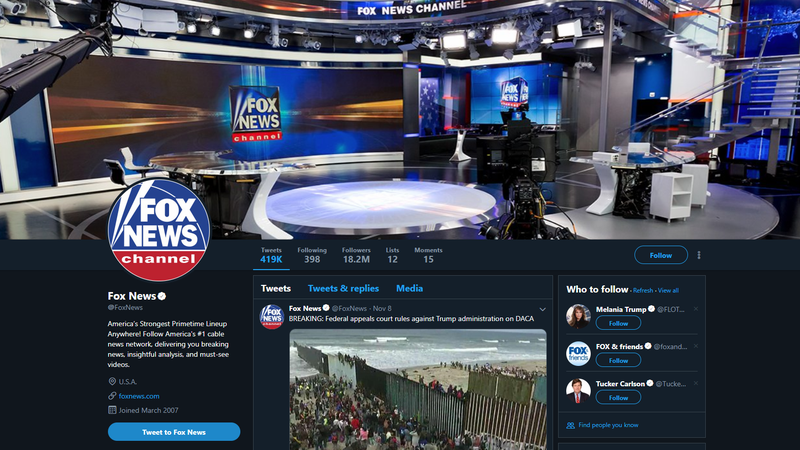This screenshot has width=800, height=450.
Task: Open the Moments 15 section
Action: point(428,255)
